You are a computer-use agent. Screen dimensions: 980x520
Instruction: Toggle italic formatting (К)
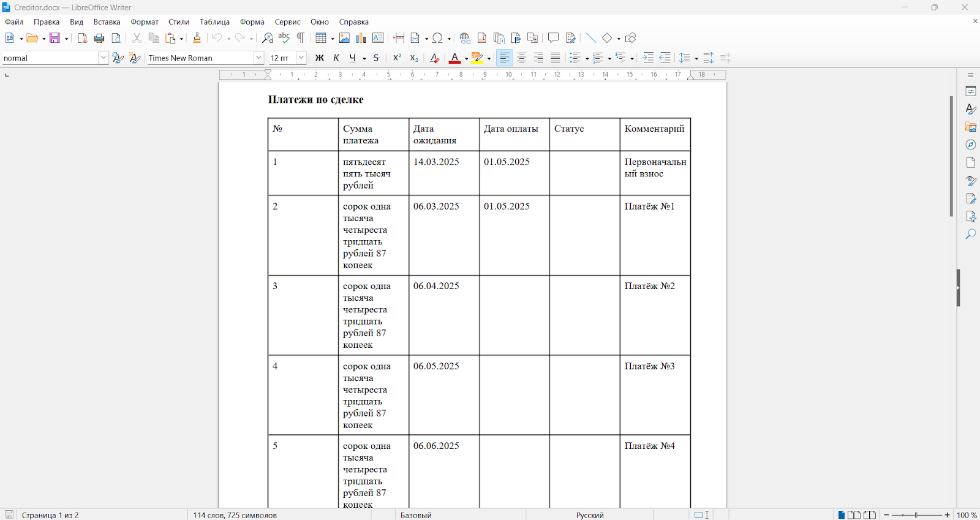click(x=336, y=58)
